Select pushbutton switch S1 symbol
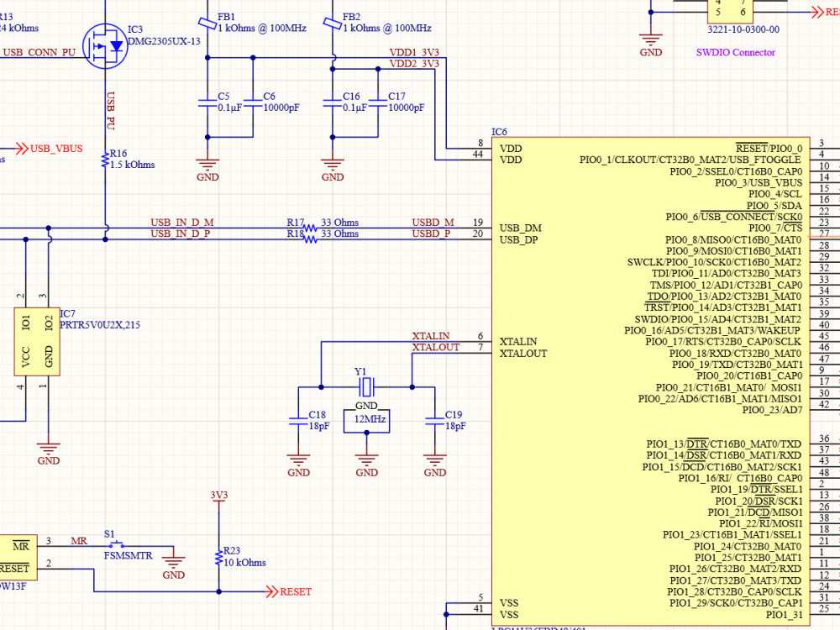 pyautogui.click(x=116, y=545)
